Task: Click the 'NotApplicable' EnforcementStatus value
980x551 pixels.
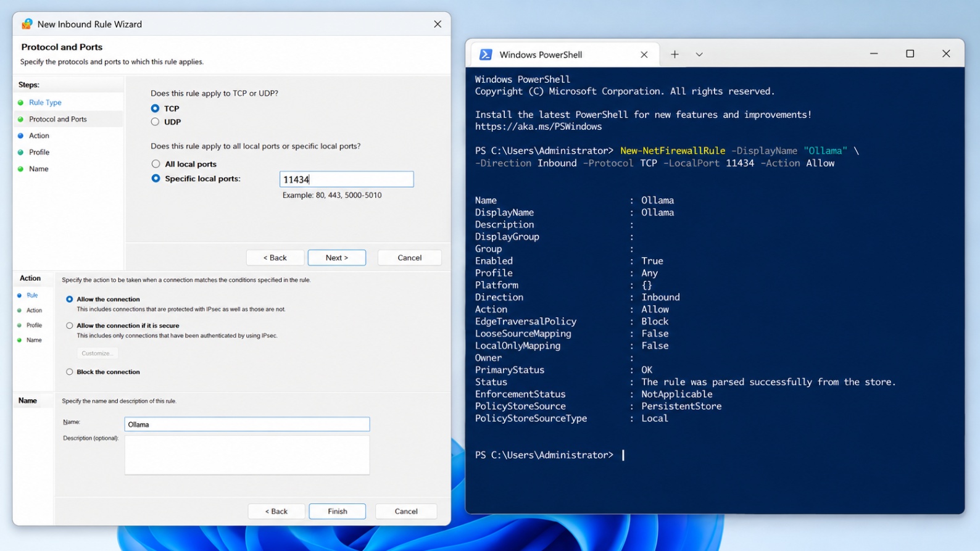Action: coord(676,394)
